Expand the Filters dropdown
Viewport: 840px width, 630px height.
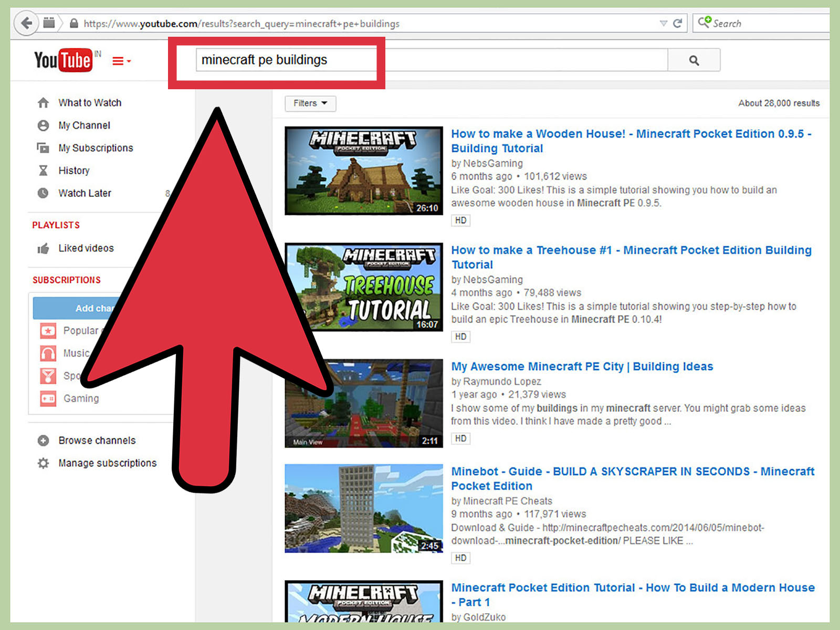(x=310, y=103)
